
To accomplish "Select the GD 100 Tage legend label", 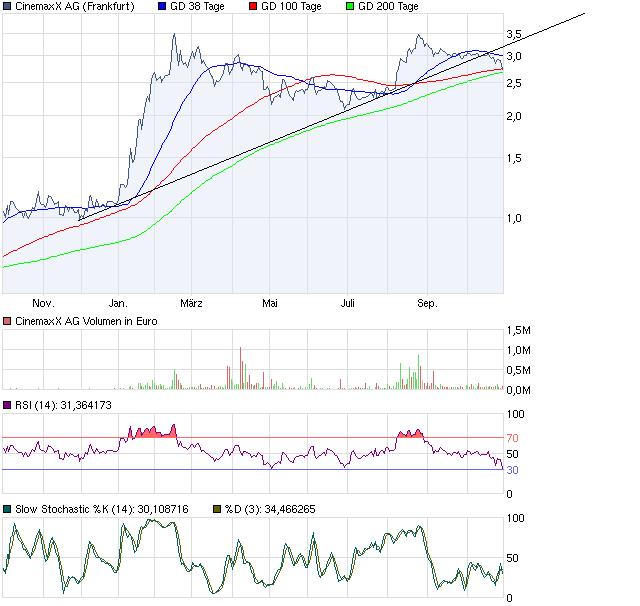I will click(x=291, y=7).
